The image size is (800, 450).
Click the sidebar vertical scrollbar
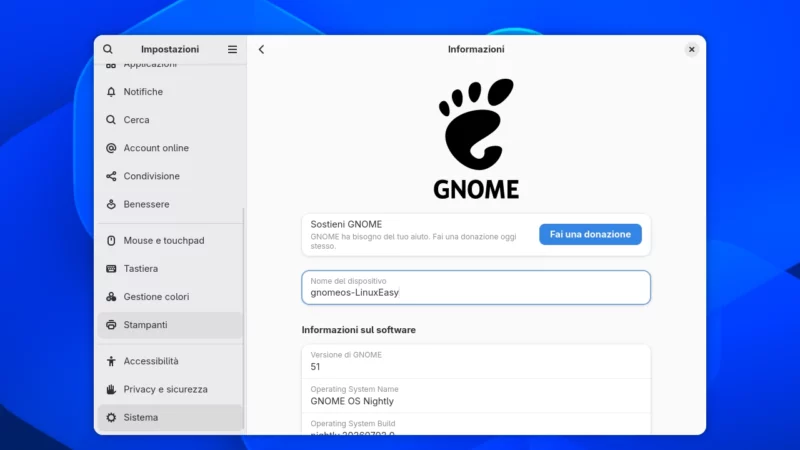(x=243, y=316)
